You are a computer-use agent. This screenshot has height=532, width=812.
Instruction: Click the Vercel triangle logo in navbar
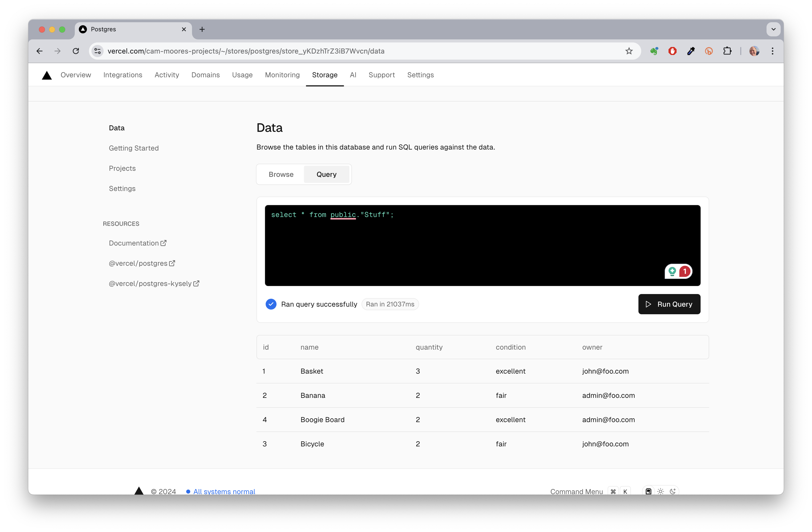[x=47, y=75]
